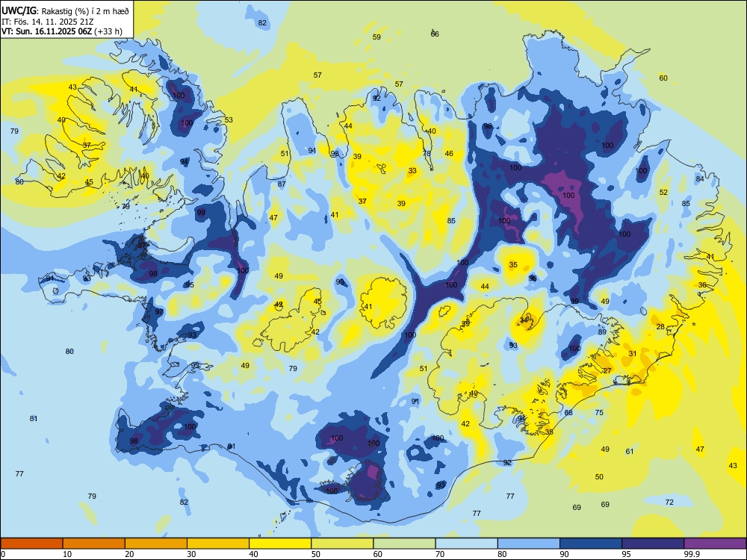
Task: Click the map value '59' near the top
Action: 376,37
